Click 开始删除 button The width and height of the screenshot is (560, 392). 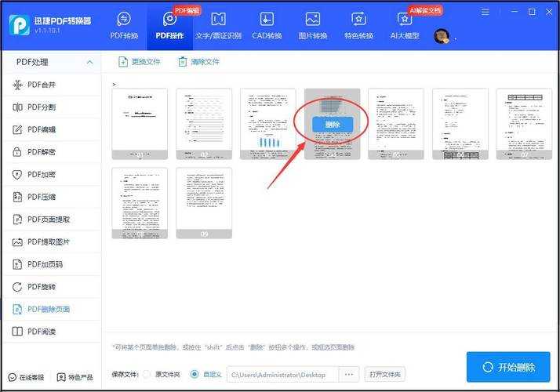click(508, 367)
